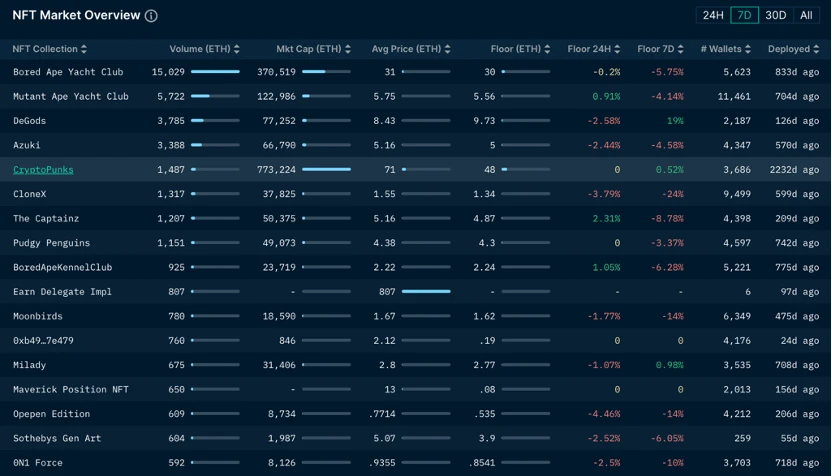Click CryptoPunks market cap bar
This screenshot has width=832, height=476.
tap(326, 169)
